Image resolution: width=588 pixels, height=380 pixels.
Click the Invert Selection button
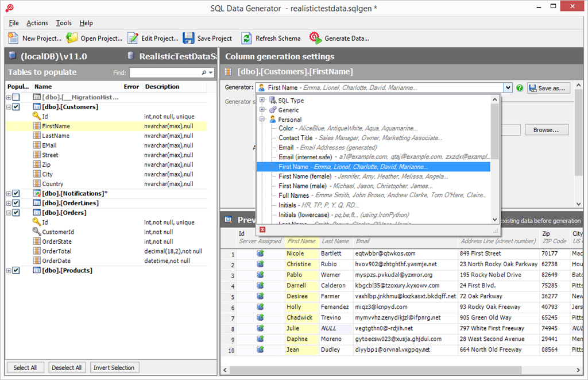pyautogui.click(x=114, y=368)
